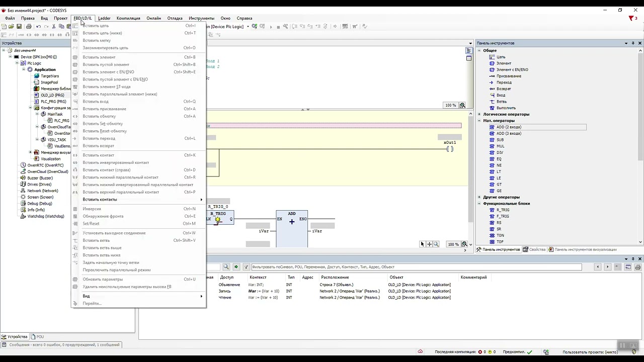644x362 pixels.
Task: Select the arrow pointer tool below editor
Action: [423, 244]
